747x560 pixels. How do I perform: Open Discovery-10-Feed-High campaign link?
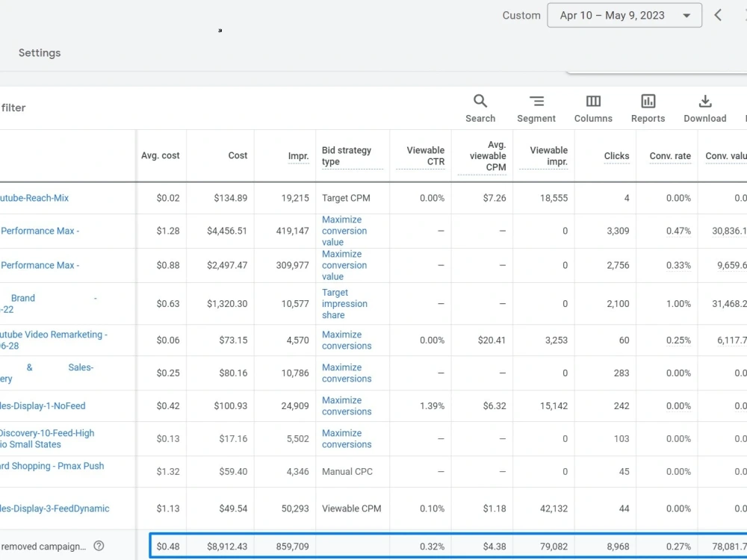(x=46, y=438)
